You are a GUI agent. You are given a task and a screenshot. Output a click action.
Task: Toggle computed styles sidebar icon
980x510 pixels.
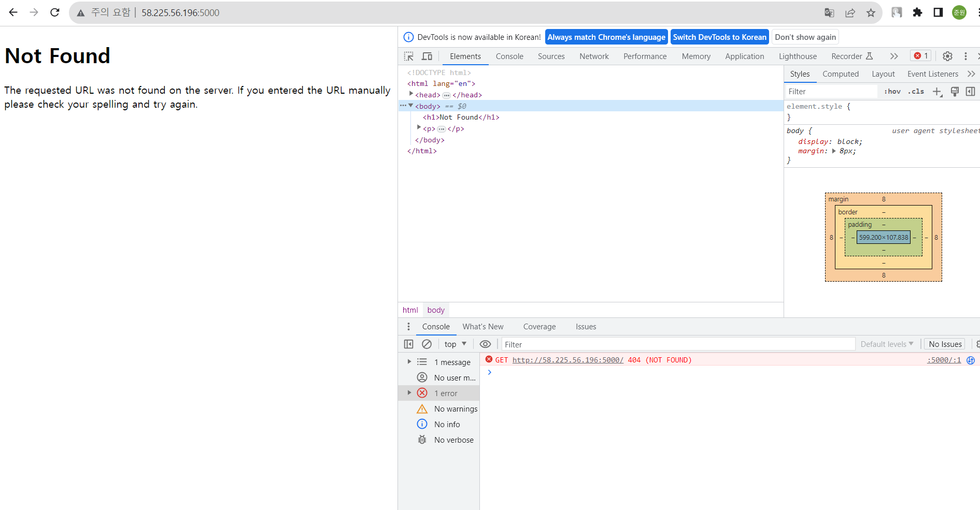[970, 92]
